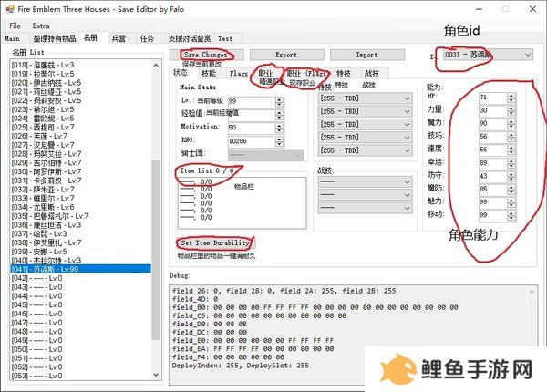547x392 pixels.
Task: Open the first 战技 combat art dropdown
Action: pos(366,181)
